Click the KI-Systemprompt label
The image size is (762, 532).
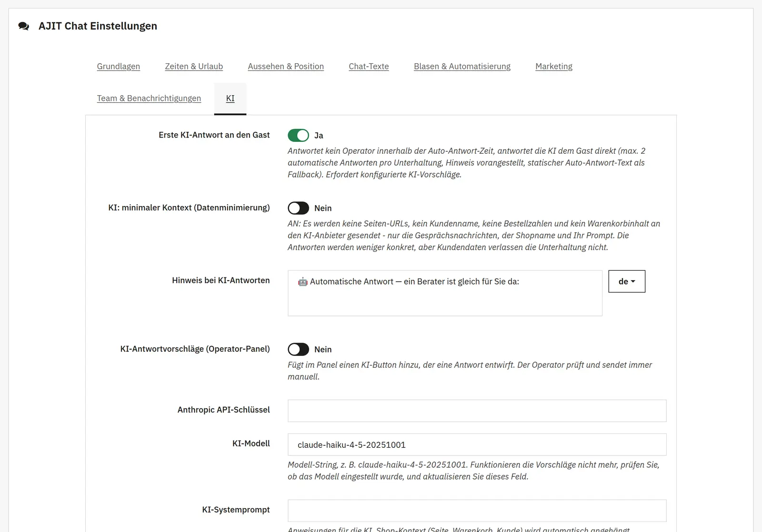click(x=236, y=510)
